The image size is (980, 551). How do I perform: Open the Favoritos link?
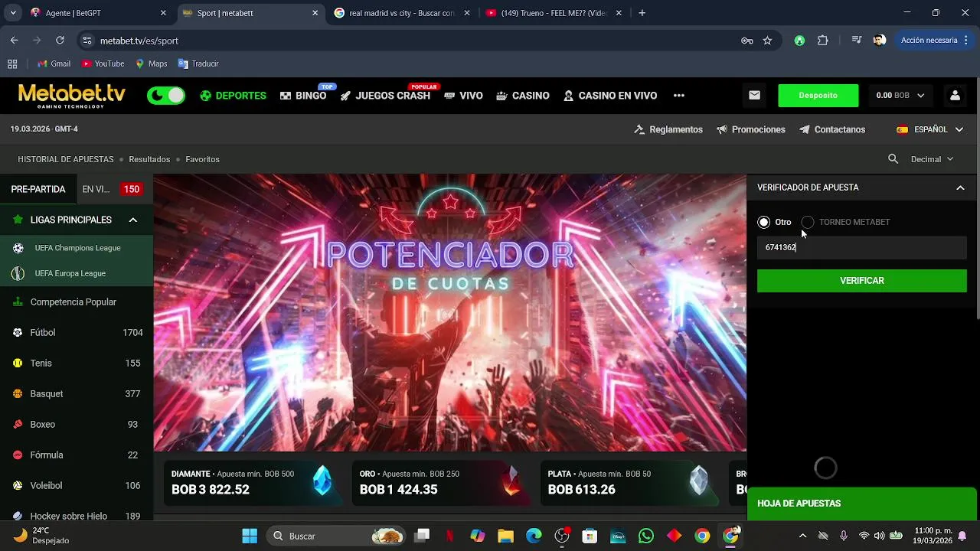(x=202, y=159)
